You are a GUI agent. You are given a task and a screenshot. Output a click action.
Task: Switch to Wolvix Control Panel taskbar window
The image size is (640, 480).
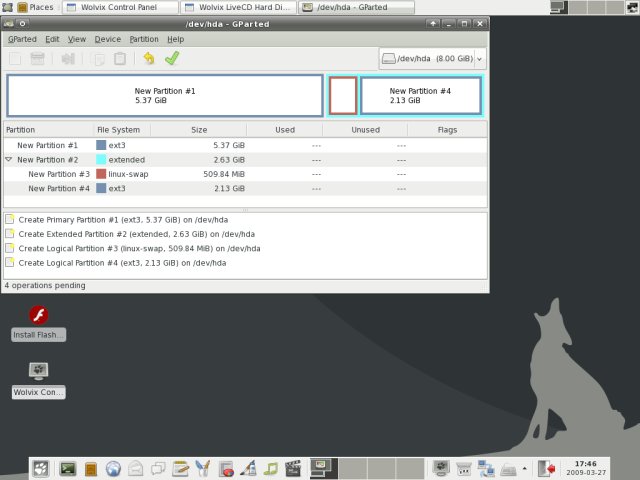click(x=120, y=7)
